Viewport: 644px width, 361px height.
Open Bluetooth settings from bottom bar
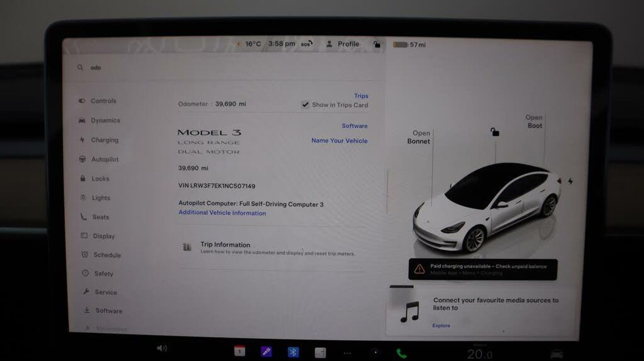pyautogui.click(x=293, y=353)
